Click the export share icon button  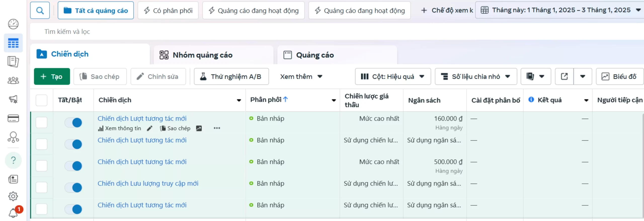[x=564, y=76]
